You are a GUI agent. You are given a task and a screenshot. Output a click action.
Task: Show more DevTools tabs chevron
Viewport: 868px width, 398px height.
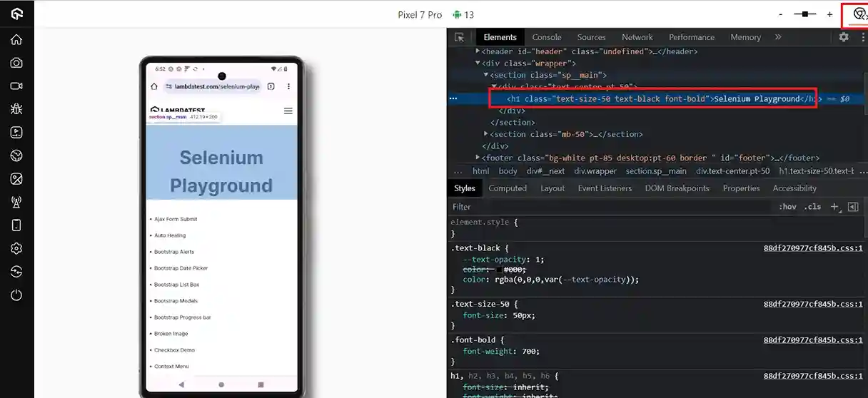pos(778,37)
